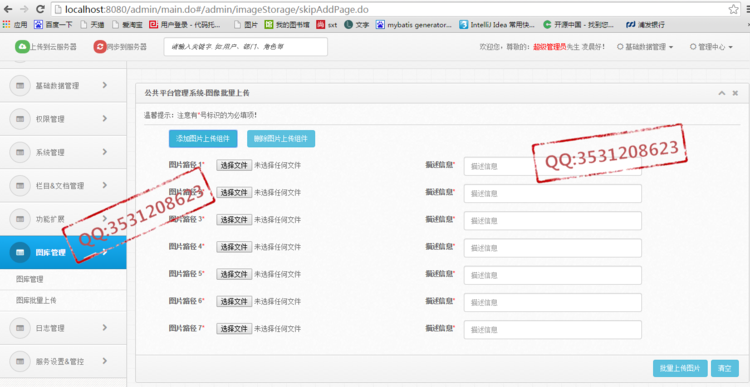
Task: Click the 添加图片上传组件 button
Action: coord(203,139)
